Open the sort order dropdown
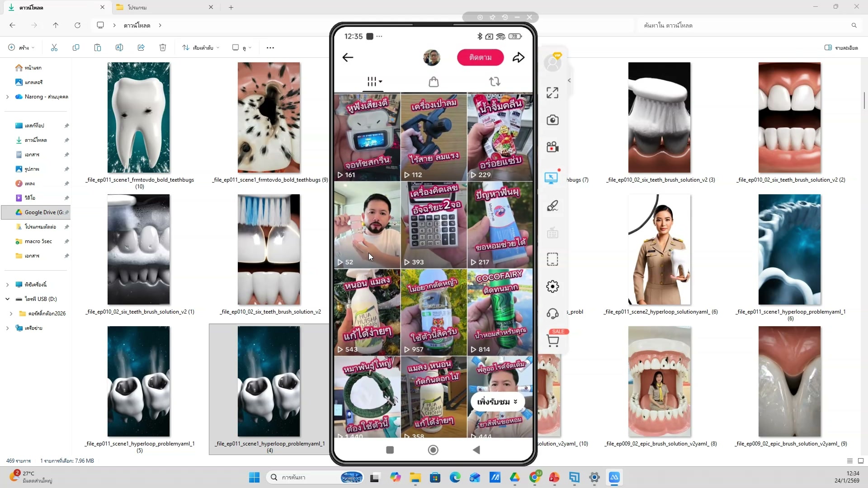This screenshot has width=868, height=488. point(201,47)
